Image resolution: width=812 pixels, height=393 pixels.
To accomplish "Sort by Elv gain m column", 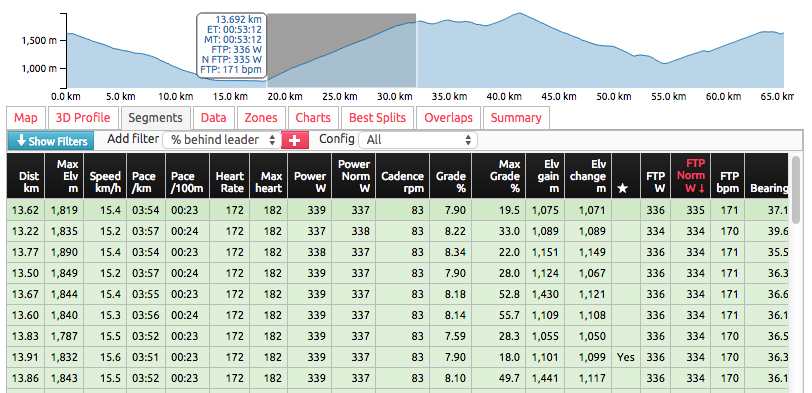I will pyautogui.click(x=545, y=176).
